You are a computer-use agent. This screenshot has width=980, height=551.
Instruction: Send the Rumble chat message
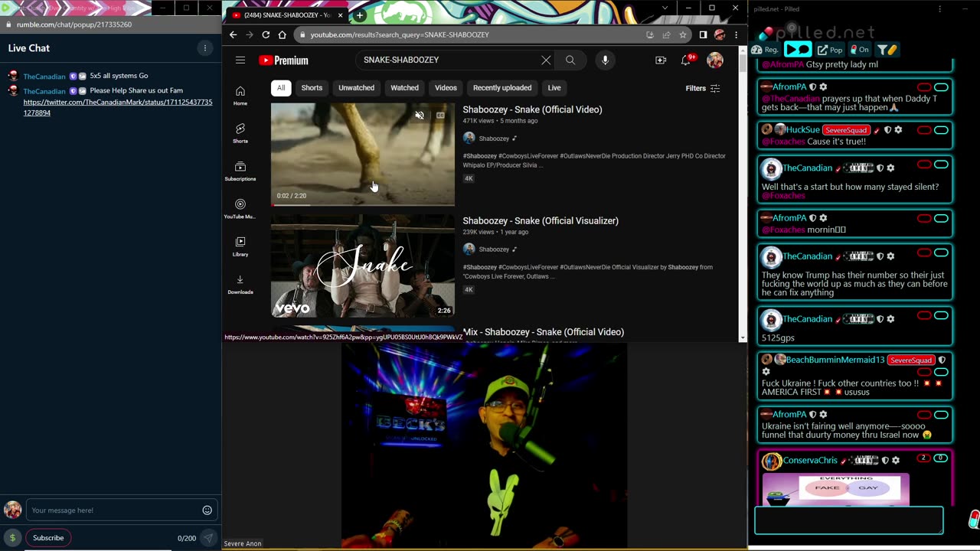click(207, 538)
